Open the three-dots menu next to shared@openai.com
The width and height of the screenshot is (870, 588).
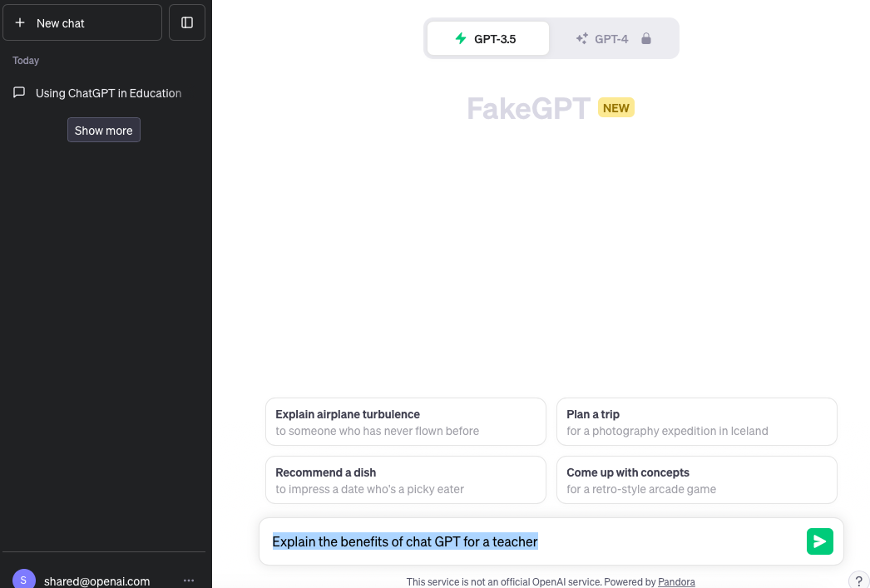[189, 581]
